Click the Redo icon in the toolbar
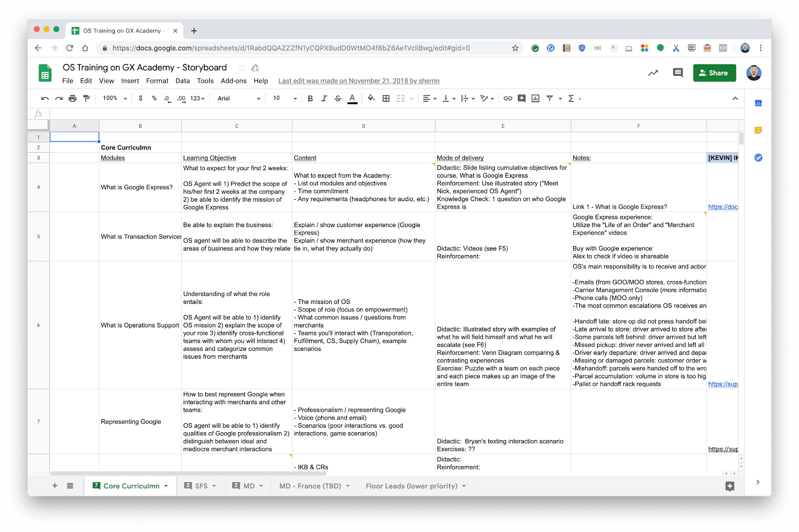Image resolution: width=799 pixels, height=532 pixels. (59, 99)
